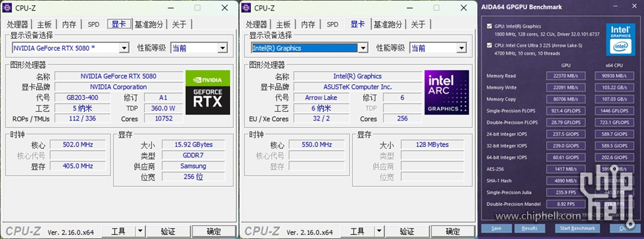Open SPD tab in the Intel Graphics window
Screen dimensions: 644x239
pos(333,24)
